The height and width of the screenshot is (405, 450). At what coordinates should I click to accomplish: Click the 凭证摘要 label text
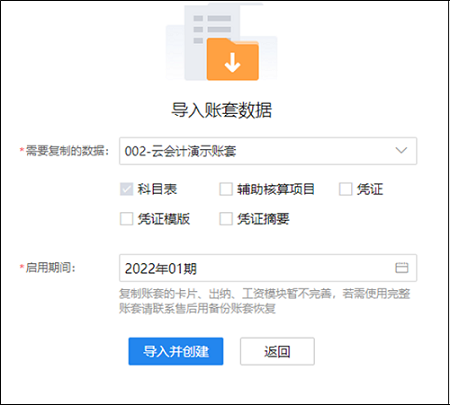(263, 219)
